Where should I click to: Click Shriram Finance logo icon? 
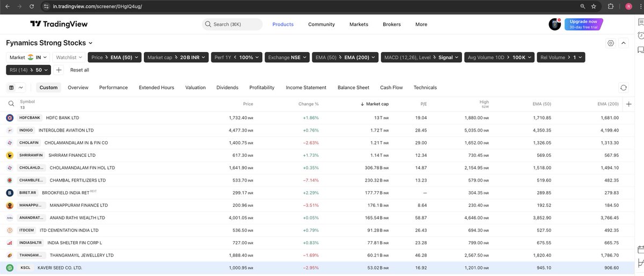coord(10,155)
